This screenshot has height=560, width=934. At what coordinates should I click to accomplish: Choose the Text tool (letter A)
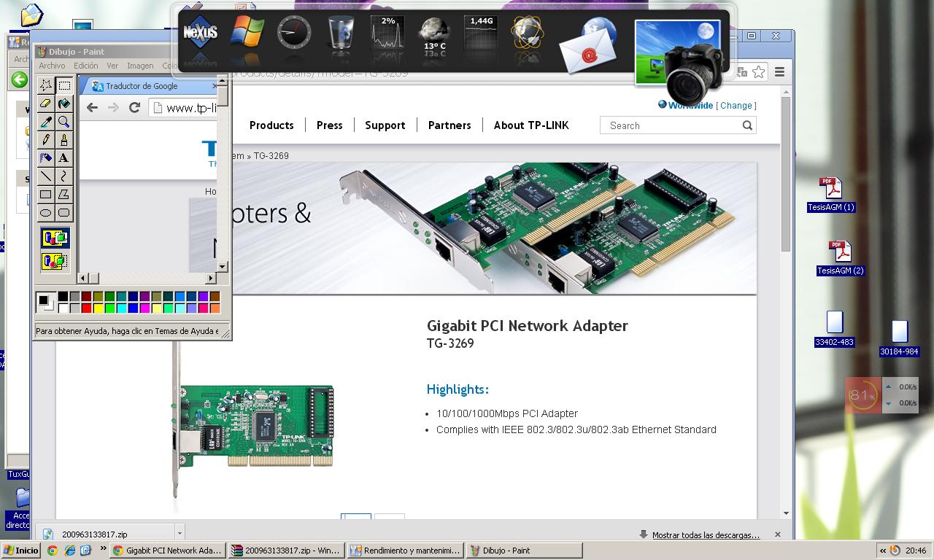point(64,157)
